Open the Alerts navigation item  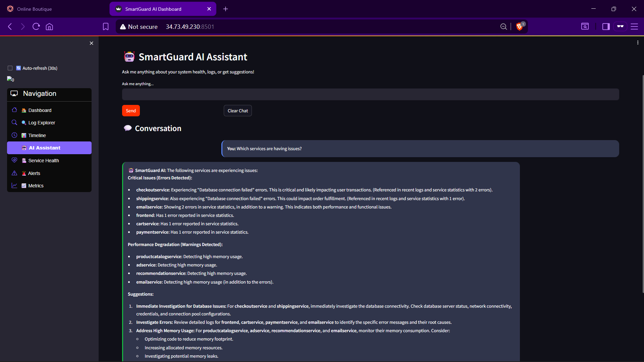(x=34, y=173)
